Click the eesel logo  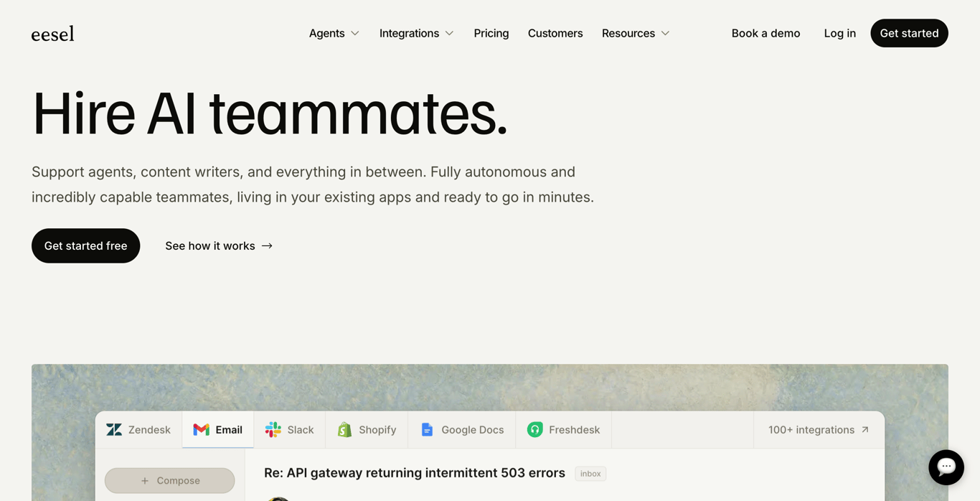point(52,34)
